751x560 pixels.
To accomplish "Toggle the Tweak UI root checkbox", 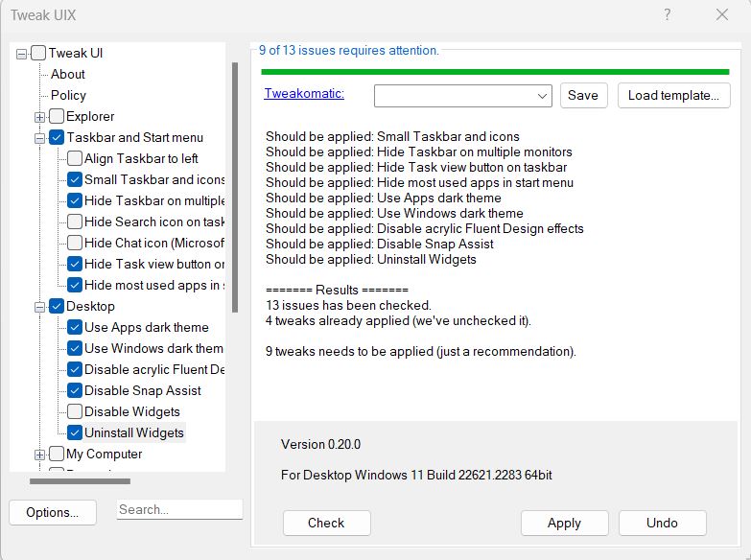I will pos(38,53).
